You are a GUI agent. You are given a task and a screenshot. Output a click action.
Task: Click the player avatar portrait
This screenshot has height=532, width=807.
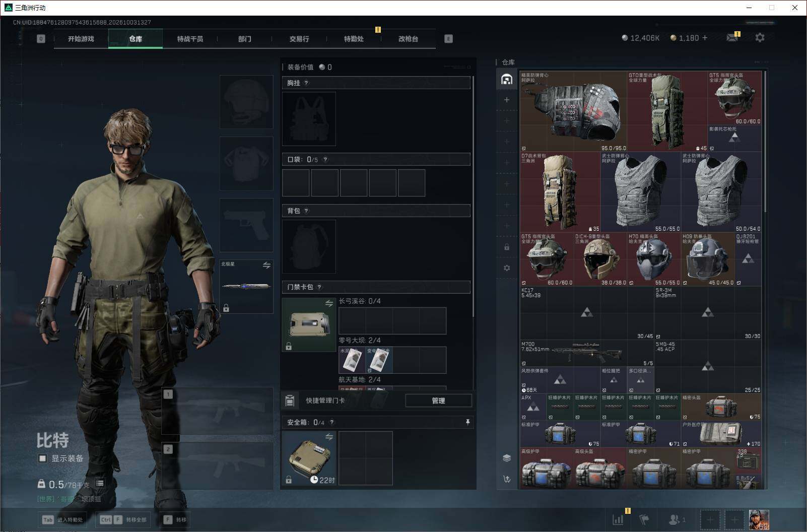click(759, 519)
